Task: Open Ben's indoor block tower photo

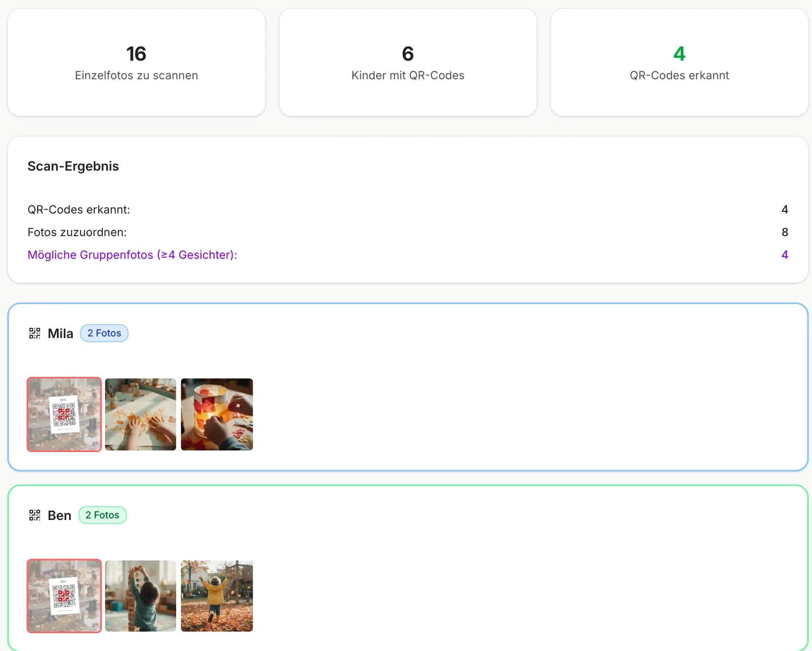Action: 141,596
